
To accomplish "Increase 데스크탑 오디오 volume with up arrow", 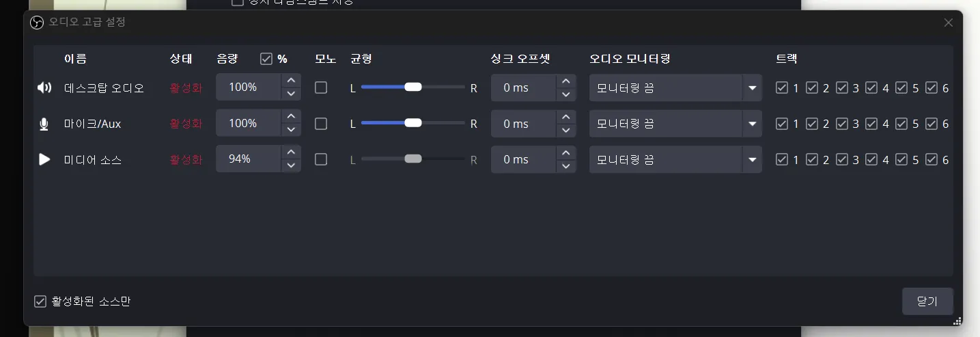I will (x=292, y=81).
